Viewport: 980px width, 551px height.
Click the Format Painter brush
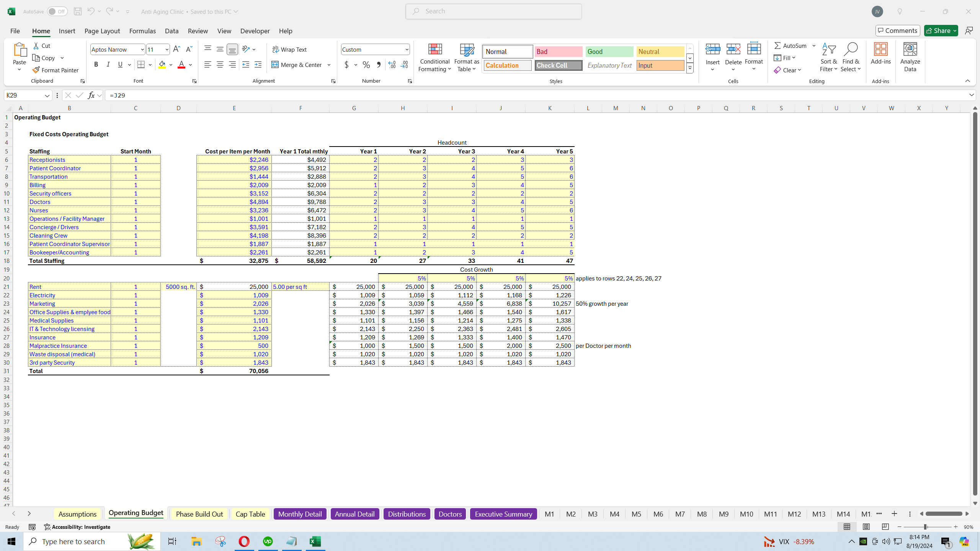click(x=36, y=70)
